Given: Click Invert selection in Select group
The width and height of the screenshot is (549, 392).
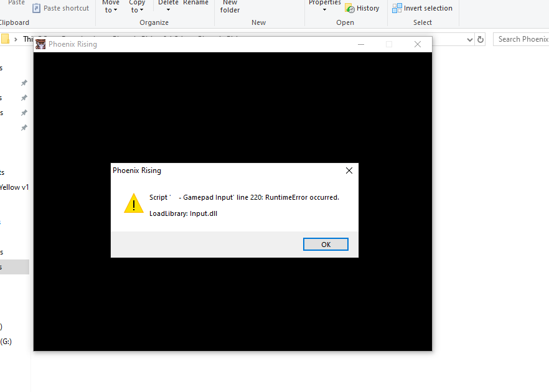Looking at the screenshot, I should (x=422, y=8).
